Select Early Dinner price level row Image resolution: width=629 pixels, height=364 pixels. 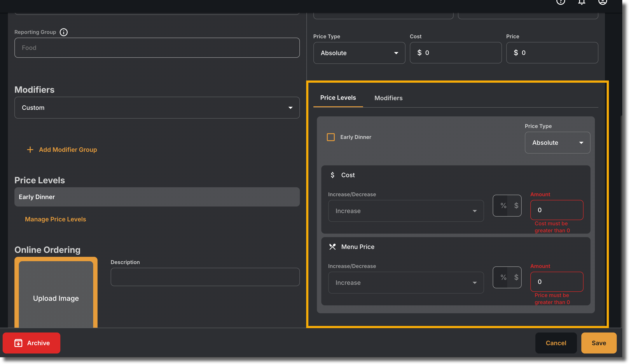[x=157, y=197]
